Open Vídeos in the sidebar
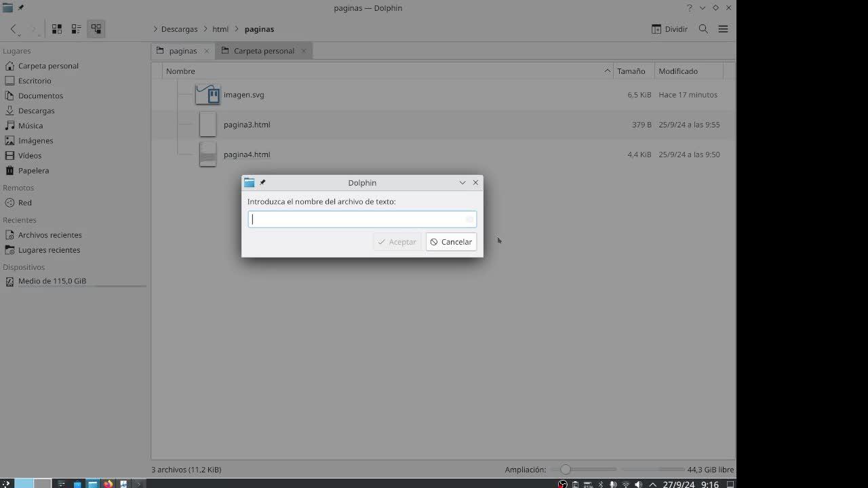The image size is (868, 488). click(30, 155)
